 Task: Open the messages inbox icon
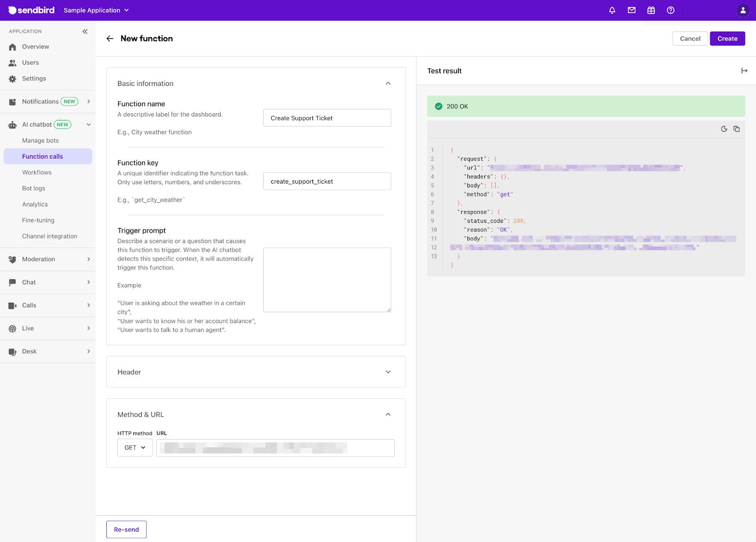click(x=631, y=10)
